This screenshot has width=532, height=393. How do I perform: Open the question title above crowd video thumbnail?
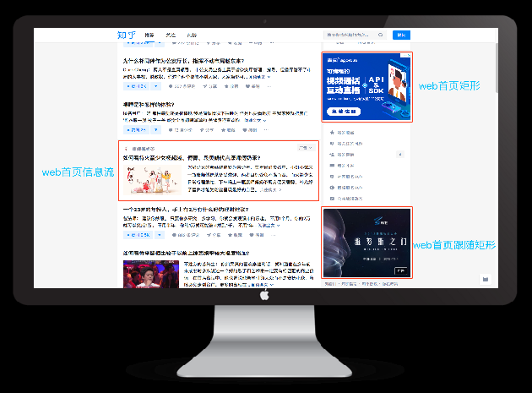[x=187, y=253]
